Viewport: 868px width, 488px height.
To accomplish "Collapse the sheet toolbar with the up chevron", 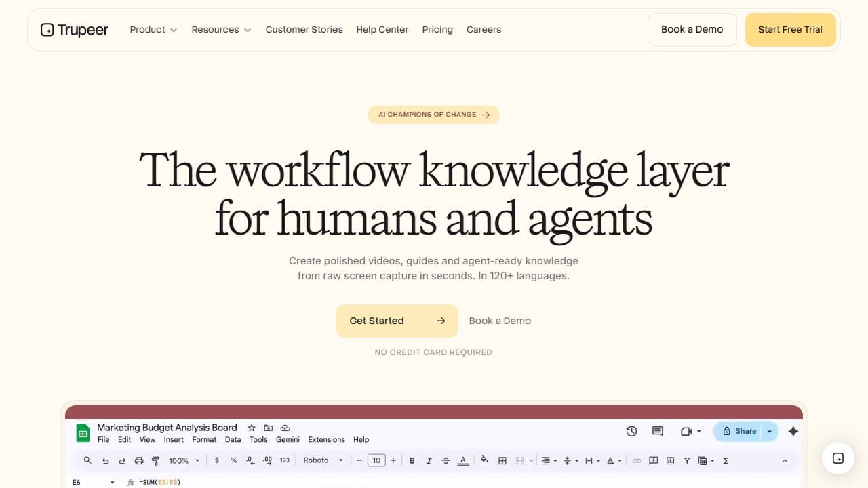I will [785, 460].
